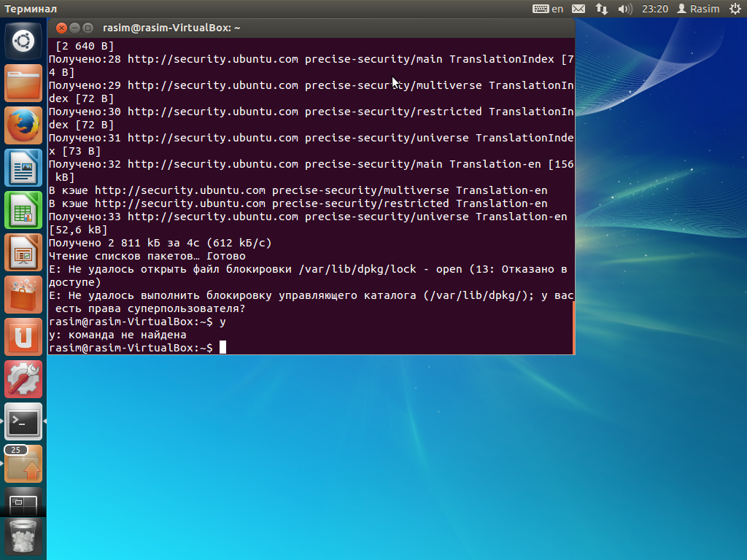Click the terminal title rasim@rasim-VirtualBox: ~
Viewport: 747px width, 560px height.
tap(171, 28)
